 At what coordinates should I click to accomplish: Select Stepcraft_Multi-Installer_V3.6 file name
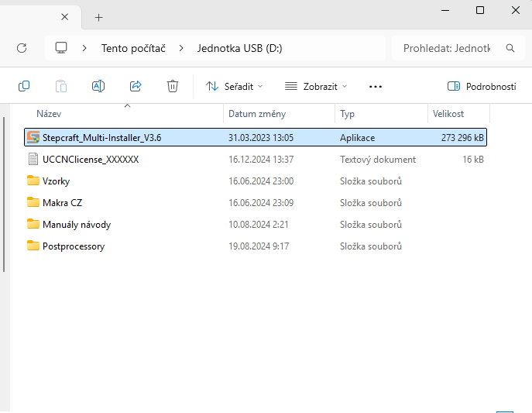101,138
